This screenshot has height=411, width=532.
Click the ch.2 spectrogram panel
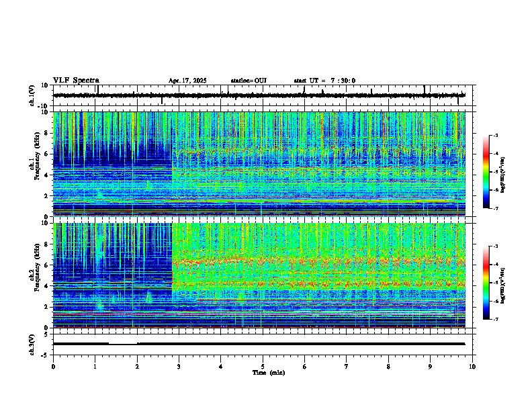click(259, 275)
